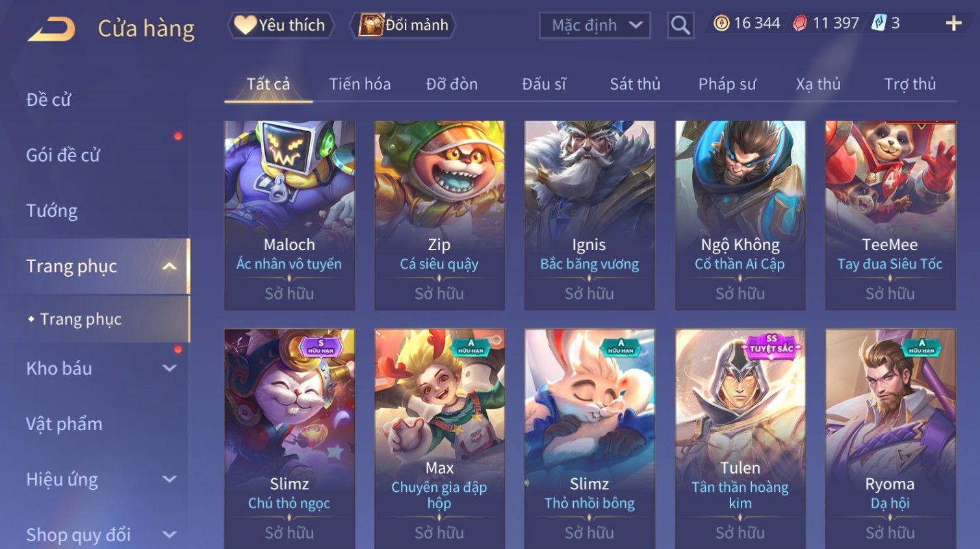Click the blue voucher ticket icon
980x549 pixels.
pos(879,23)
